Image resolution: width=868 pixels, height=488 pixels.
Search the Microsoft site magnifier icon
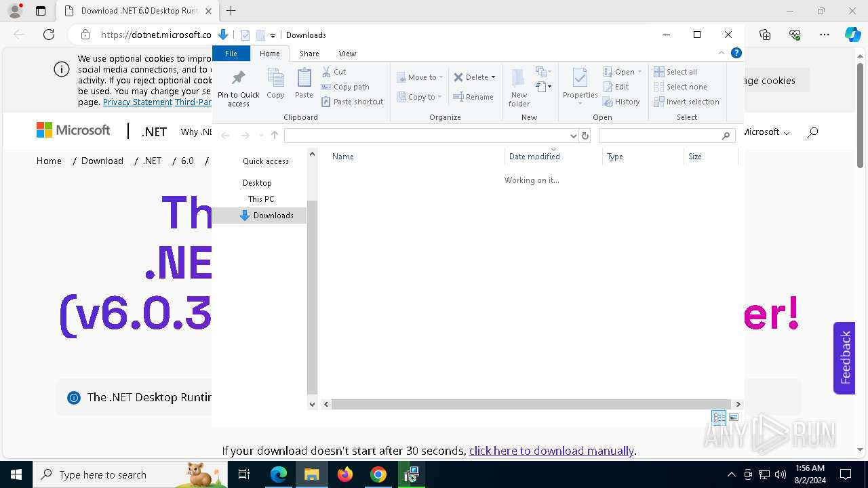click(x=812, y=132)
